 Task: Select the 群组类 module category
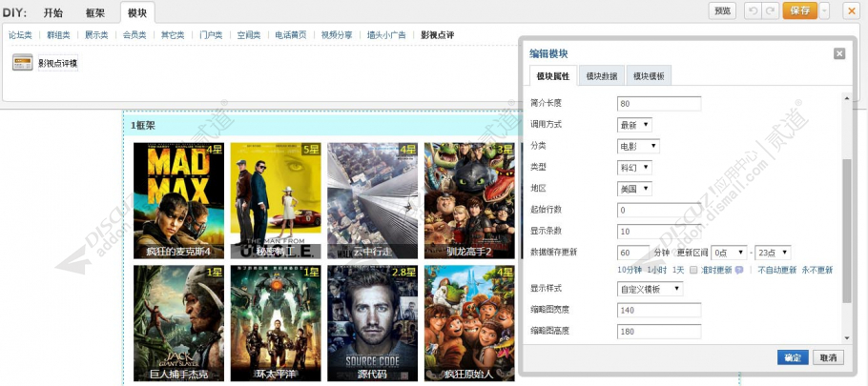click(x=58, y=35)
